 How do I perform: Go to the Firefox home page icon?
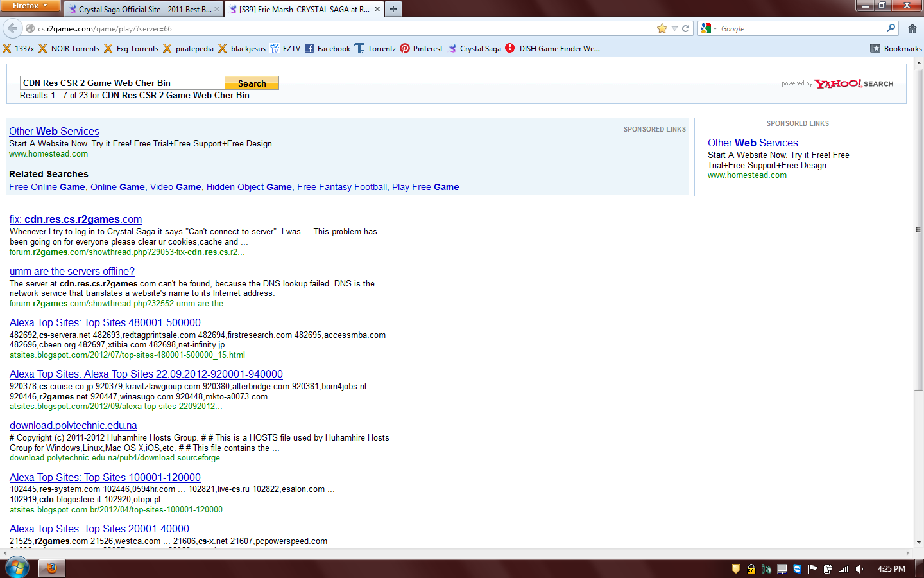tap(912, 28)
